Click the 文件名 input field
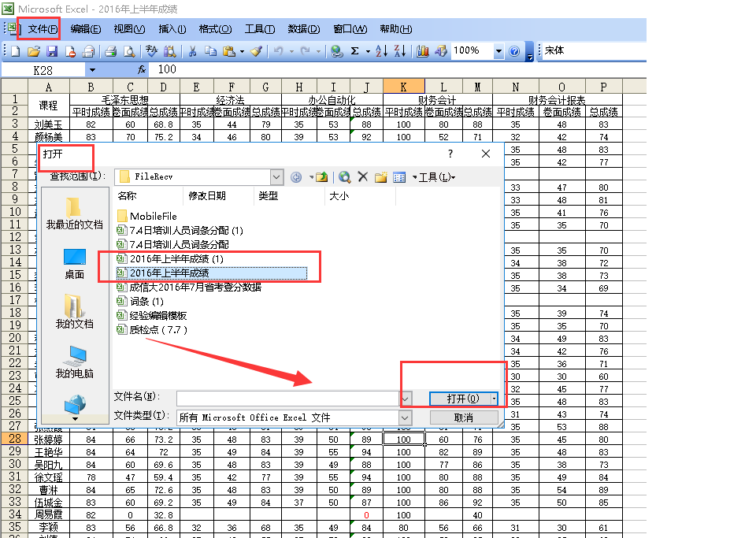 click(288, 399)
